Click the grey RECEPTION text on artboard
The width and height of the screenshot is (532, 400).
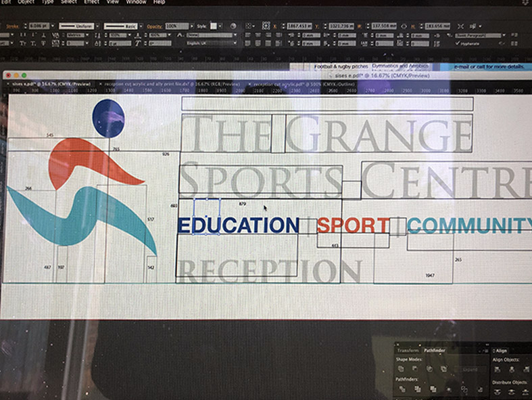270,271
